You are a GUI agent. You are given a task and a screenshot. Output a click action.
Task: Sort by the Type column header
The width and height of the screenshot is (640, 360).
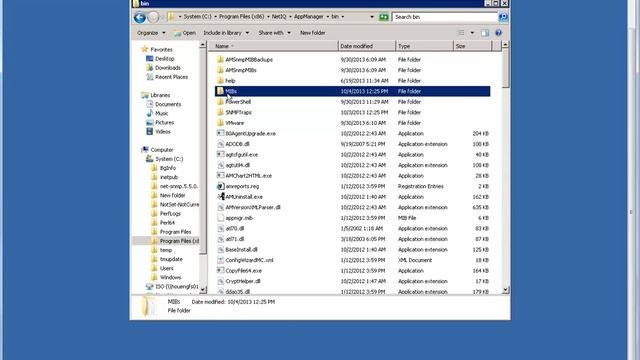[x=424, y=46]
